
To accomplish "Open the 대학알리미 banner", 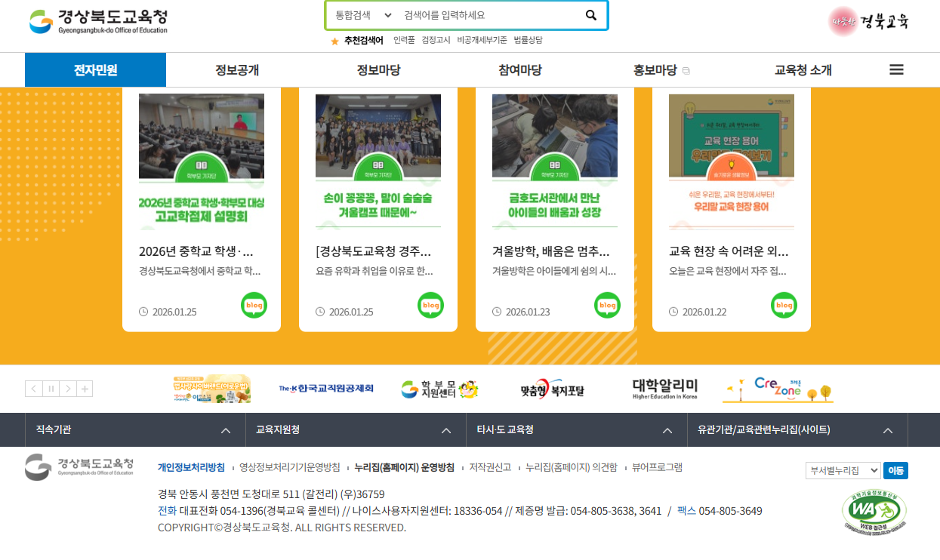I will [x=665, y=389].
